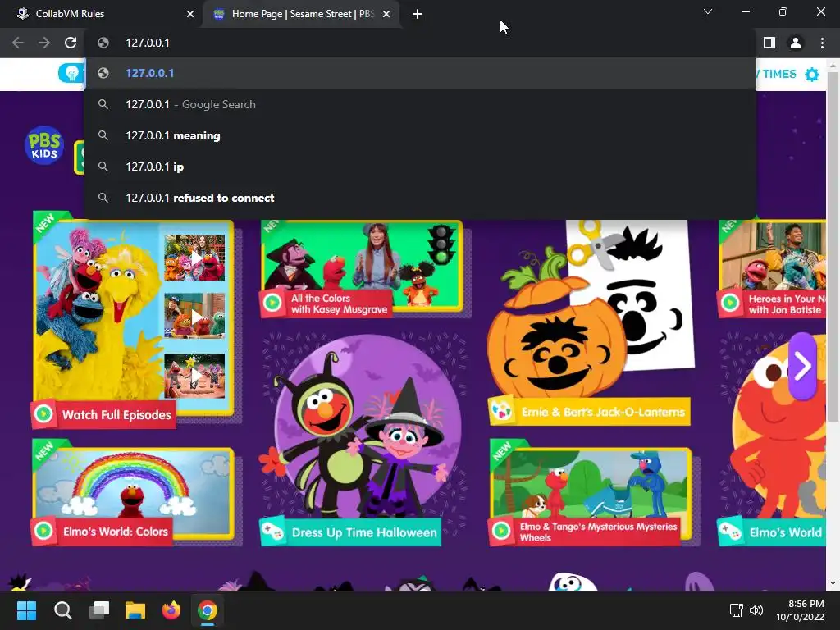Open Task View on taskbar
Viewport: 840px width, 630px height.
pos(99,610)
